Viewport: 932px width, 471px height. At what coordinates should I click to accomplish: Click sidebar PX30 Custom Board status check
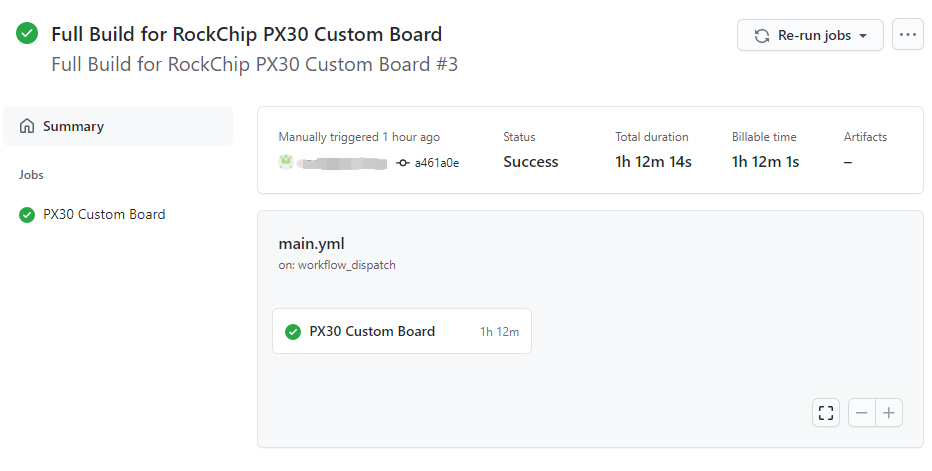click(27, 215)
